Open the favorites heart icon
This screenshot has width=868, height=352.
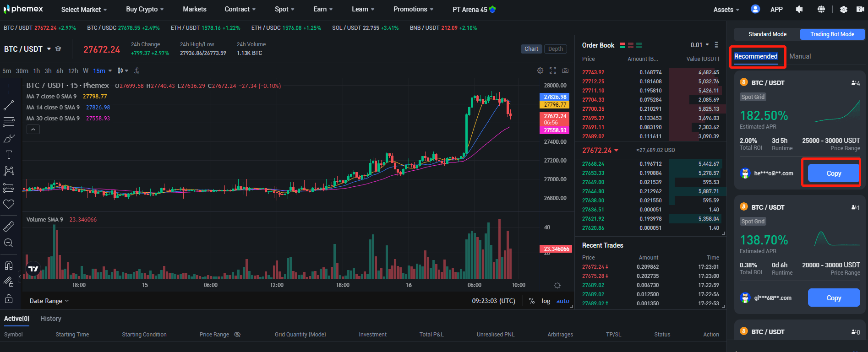point(9,204)
